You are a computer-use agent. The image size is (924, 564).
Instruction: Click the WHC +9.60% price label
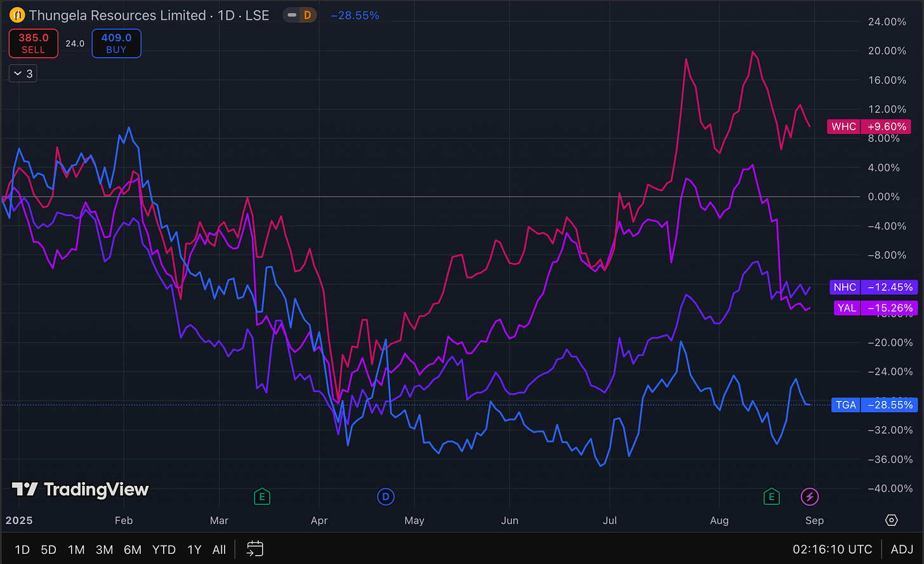pyautogui.click(x=869, y=126)
